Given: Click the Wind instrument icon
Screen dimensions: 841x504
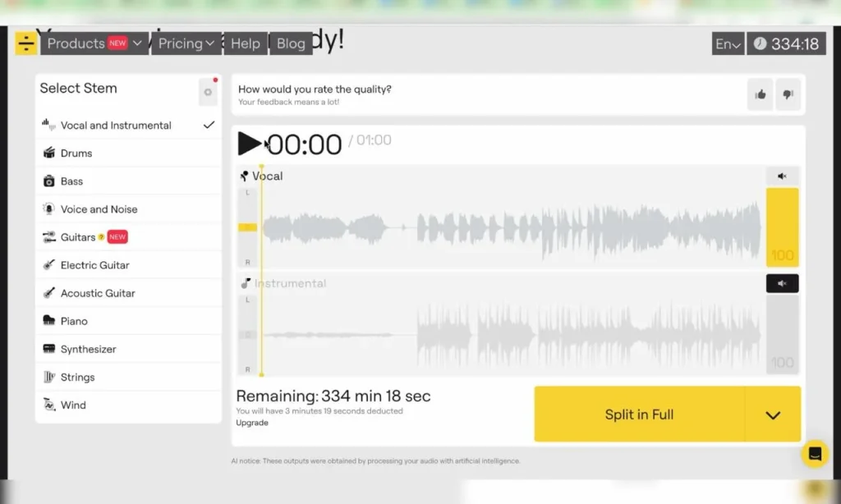Looking at the screenshot, I should coord(48,405).
